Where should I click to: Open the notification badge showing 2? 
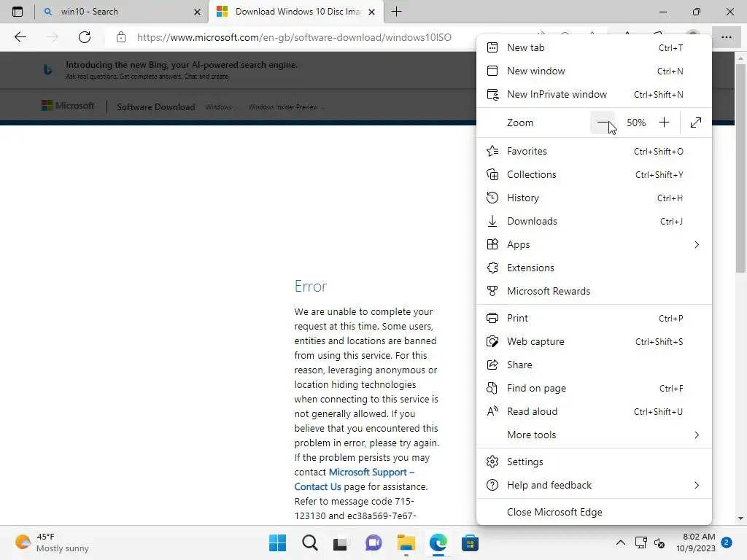pos(727,542)
